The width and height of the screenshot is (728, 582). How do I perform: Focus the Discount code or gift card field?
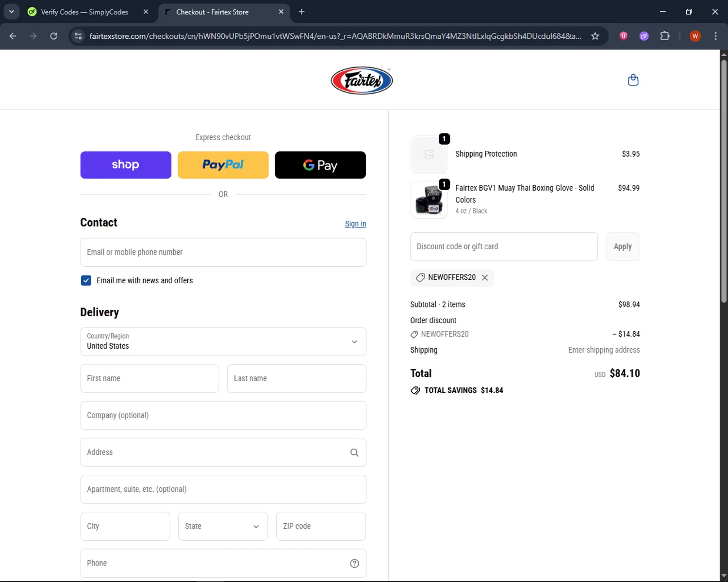[x=504, y=246]
